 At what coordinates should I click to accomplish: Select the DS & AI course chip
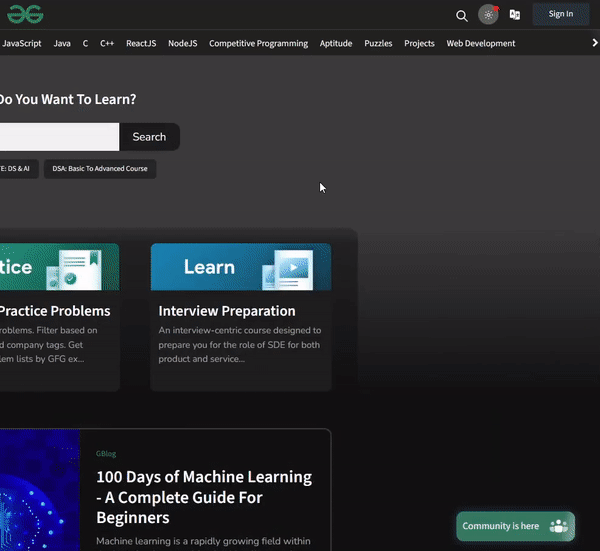pos(18,169)
